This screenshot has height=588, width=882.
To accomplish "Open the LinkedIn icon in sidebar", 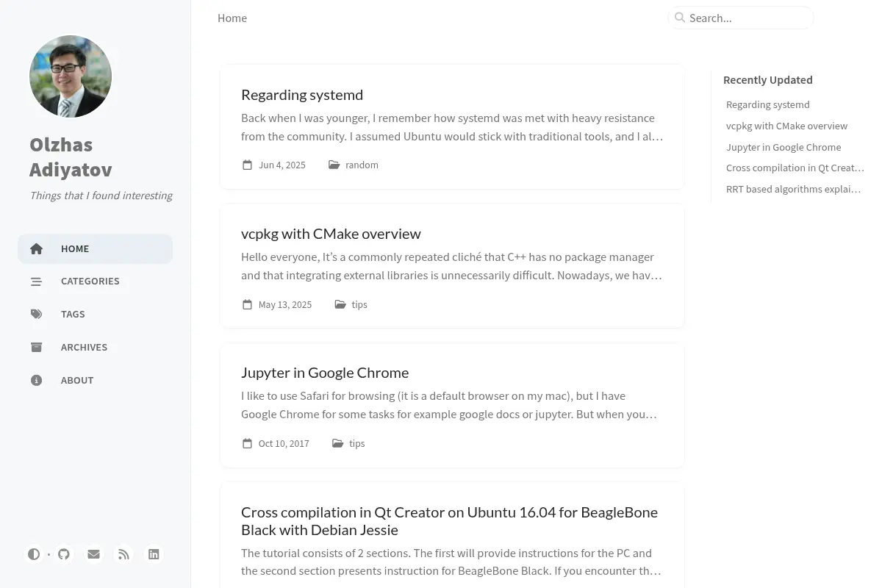I will click(x=154, y=554).
